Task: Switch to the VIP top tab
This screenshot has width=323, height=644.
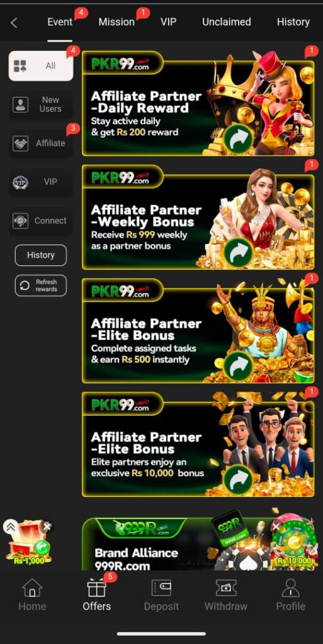Action: [x=168, y=22]
